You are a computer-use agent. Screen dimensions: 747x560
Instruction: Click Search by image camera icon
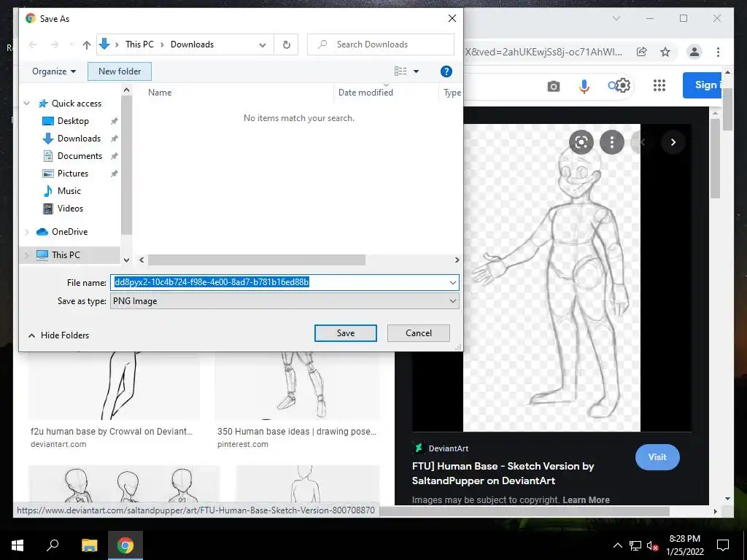click(x=553, y=86)
